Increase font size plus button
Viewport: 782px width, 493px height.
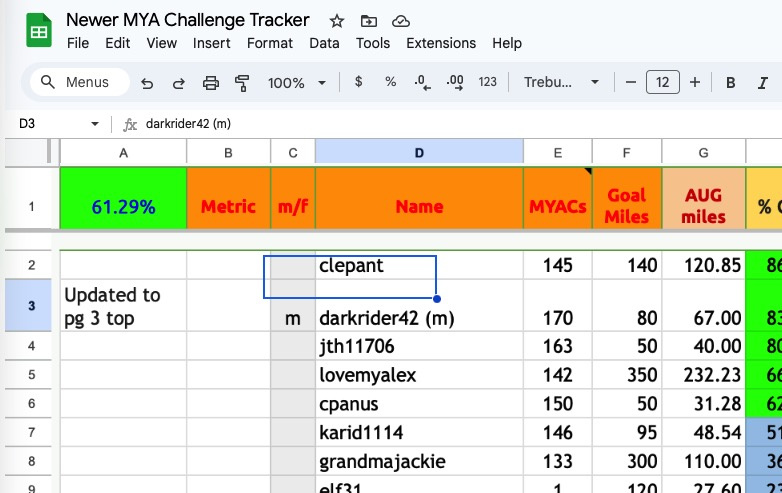pyautogui.click(x=695, y=82)
